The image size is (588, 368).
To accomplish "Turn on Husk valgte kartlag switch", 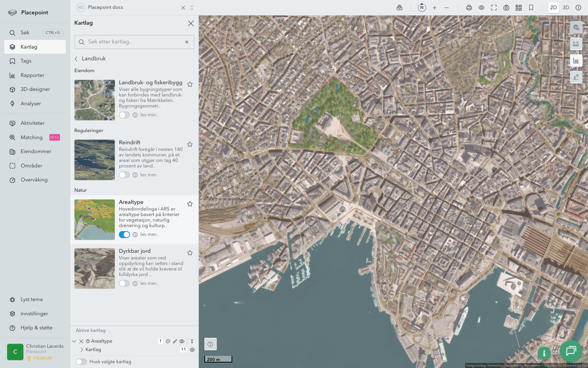I will [x=81, y=362].
